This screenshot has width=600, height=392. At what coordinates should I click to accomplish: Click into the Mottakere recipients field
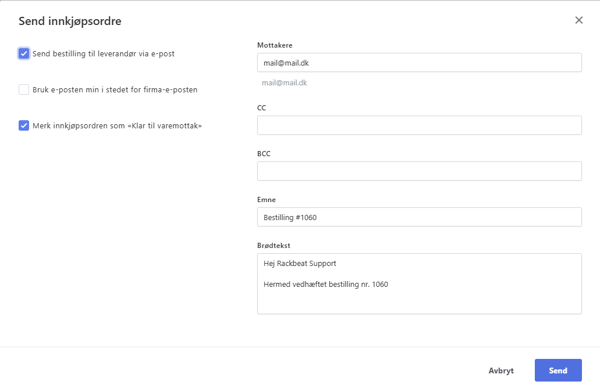click(x=419, y=63)
